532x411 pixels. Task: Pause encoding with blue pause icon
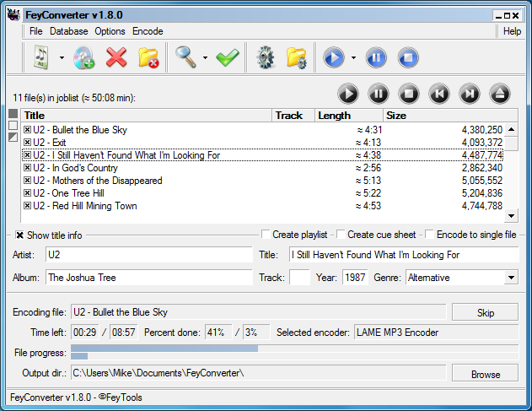(376, 57)
